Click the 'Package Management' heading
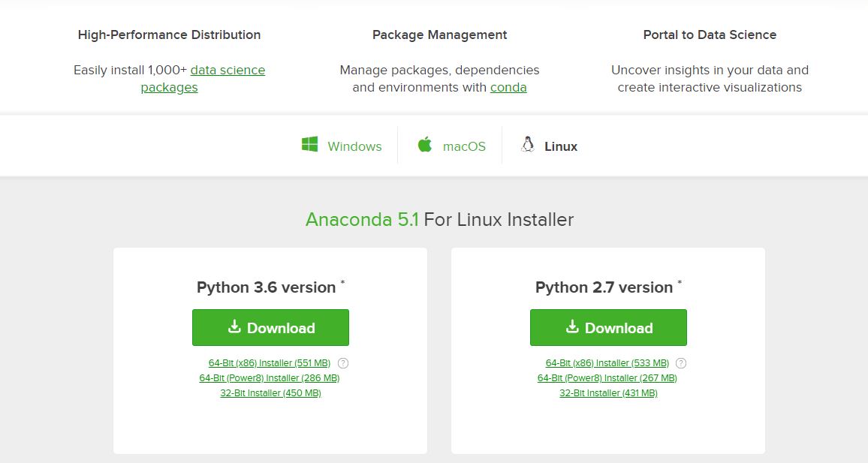This screenshot has height=463, width=868. click(439, 35)
